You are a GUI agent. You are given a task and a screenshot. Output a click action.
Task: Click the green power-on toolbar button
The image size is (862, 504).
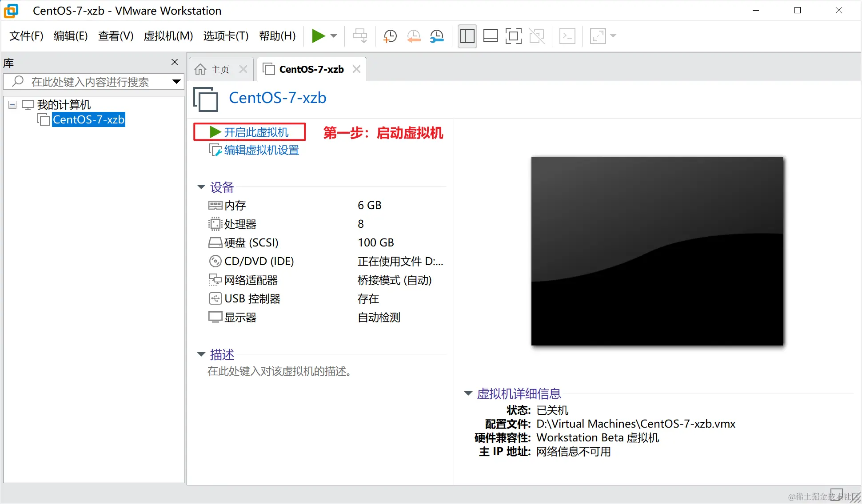pos(318,36)
